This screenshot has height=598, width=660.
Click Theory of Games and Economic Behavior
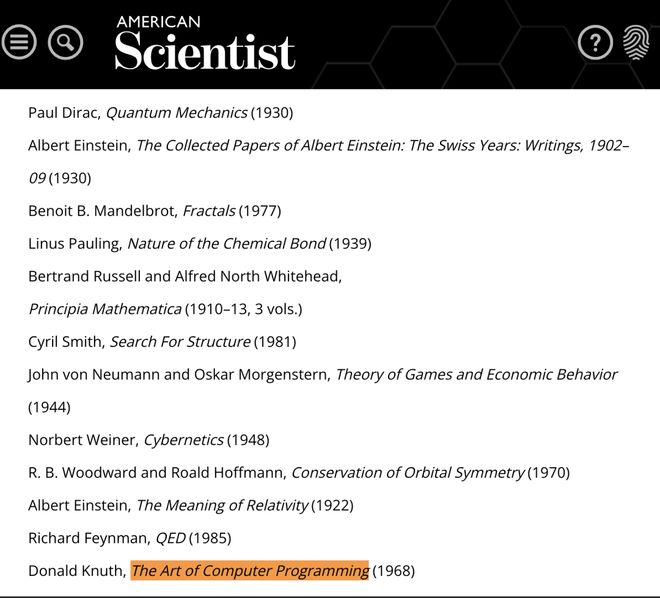[476, 375]
